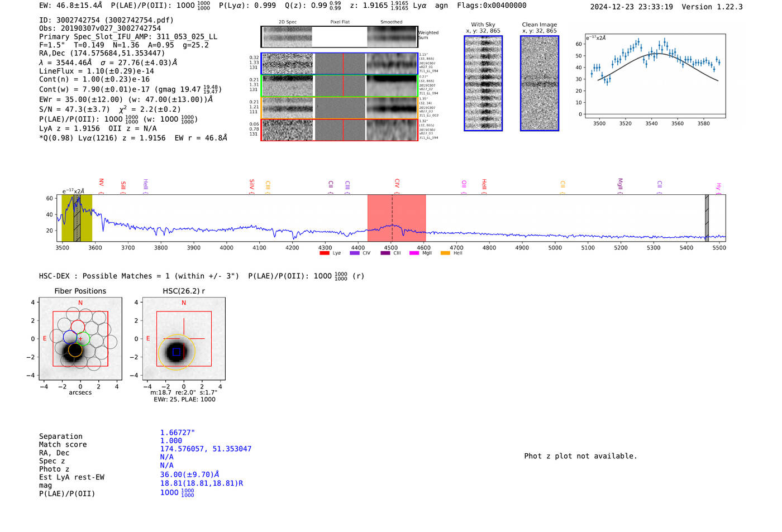Click the orange-framed 2D spectrum row

pyautogui.click(x=339, y=108)
